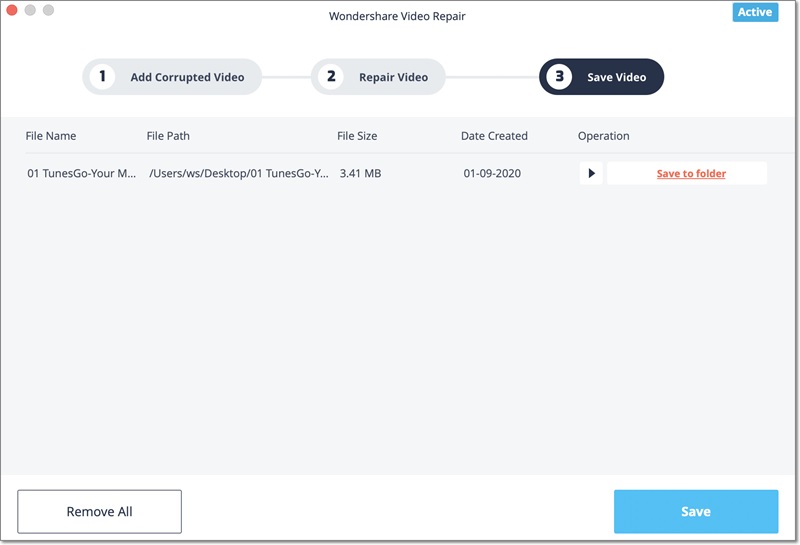Go to step 1 Add Corrupted Video
The width and height of the screenshot is (800, 545).
(x=172, y=77)
